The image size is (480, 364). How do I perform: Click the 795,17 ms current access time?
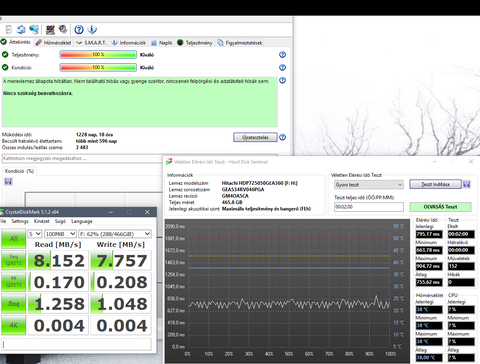click(x=429, y=234)
